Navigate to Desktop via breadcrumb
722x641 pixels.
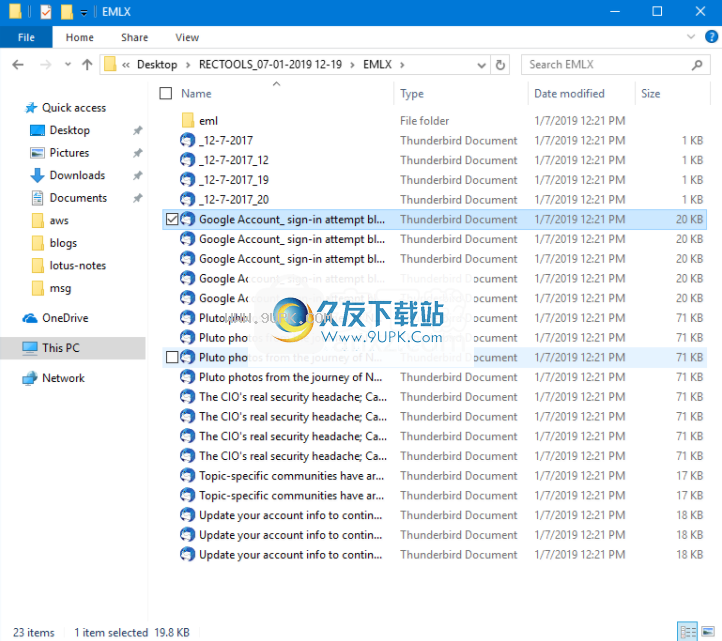pyautogui.click(x=157, y=65)
